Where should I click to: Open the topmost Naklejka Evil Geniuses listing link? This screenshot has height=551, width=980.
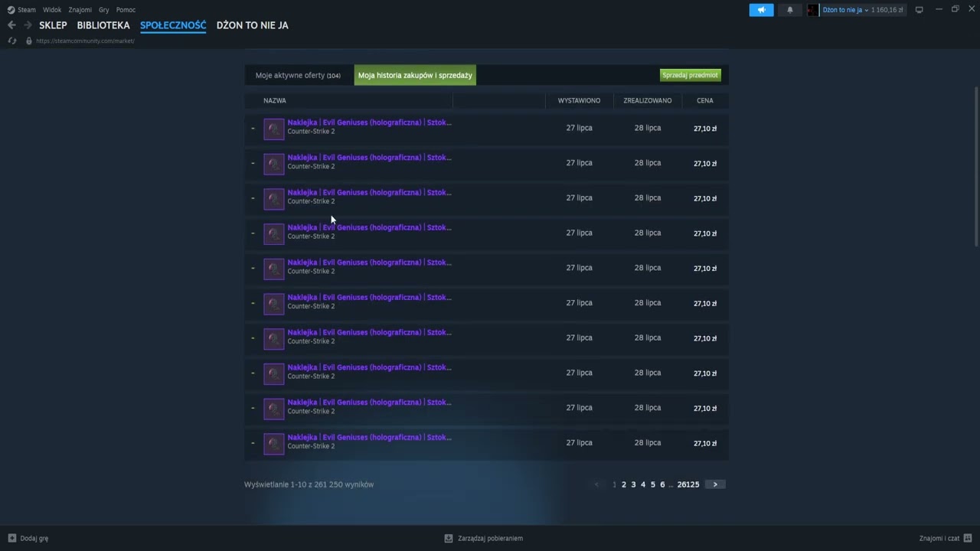point(369,122)
